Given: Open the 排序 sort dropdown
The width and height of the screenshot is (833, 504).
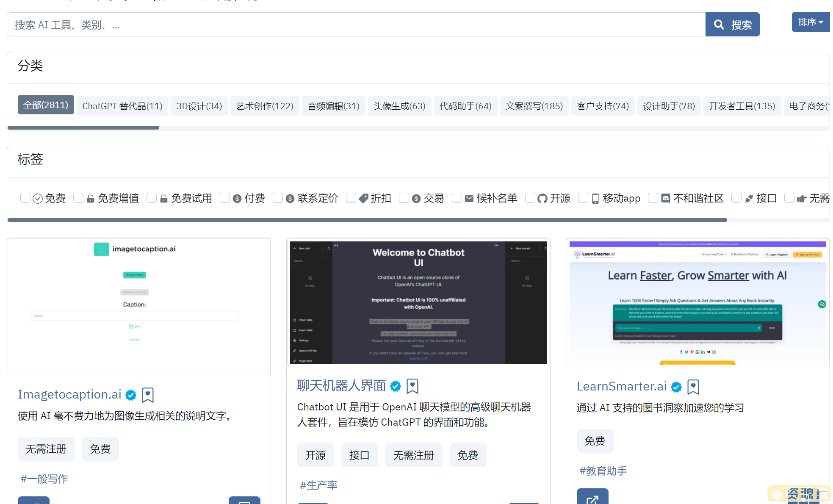Looking at the screenshot, I should click(810, 22).
